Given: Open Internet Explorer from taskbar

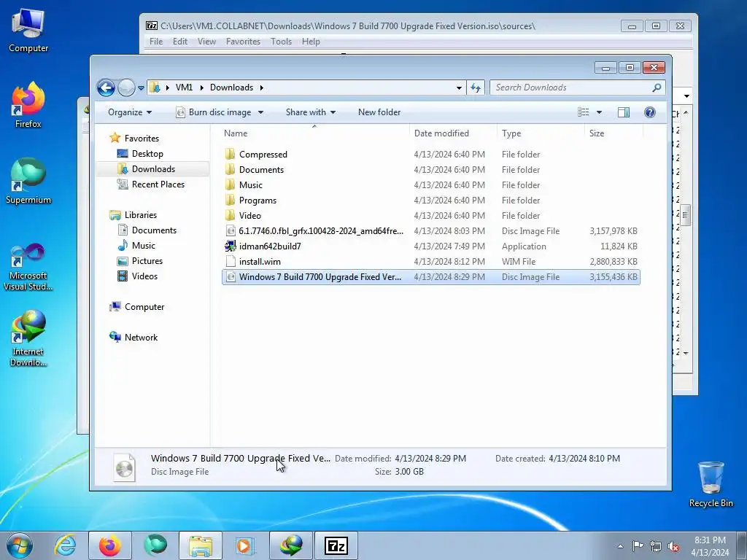Looking at the screenshot, I should 65,545.
